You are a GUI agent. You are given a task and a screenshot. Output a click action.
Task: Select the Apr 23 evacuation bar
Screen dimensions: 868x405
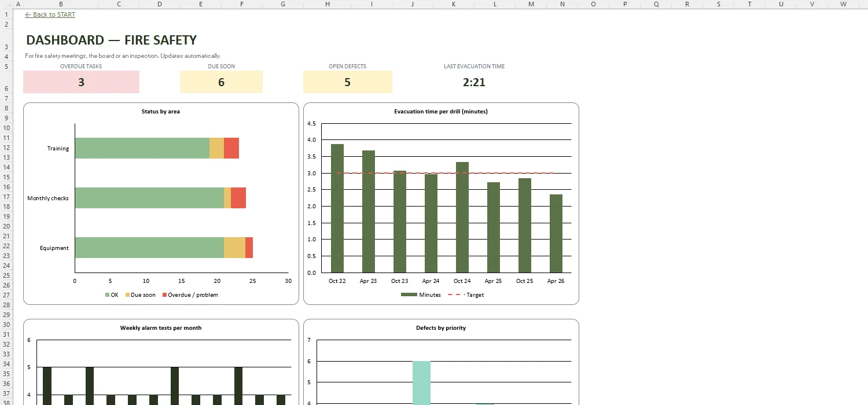coord(369,212)
